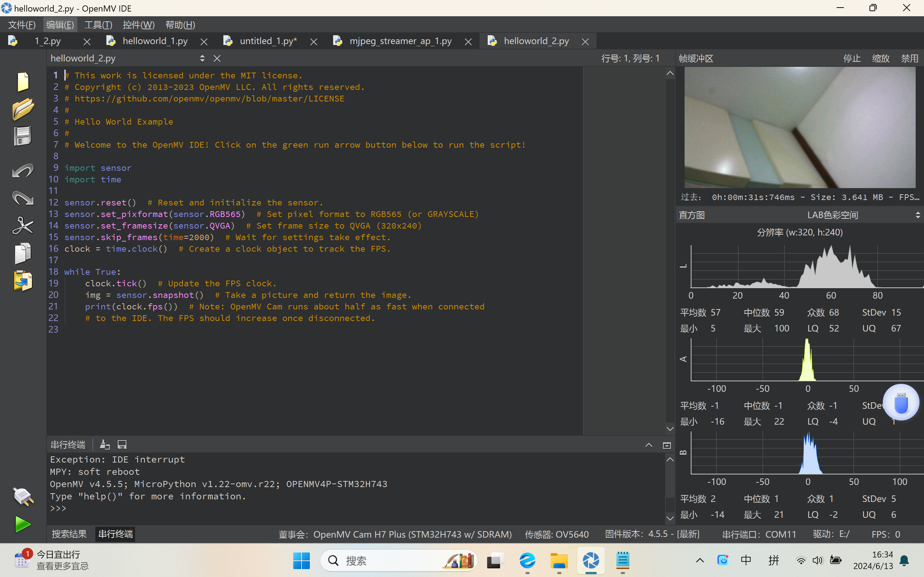Click the 固件版本 4.5.5 status entry
924x577 pixels.
point(652,534)
